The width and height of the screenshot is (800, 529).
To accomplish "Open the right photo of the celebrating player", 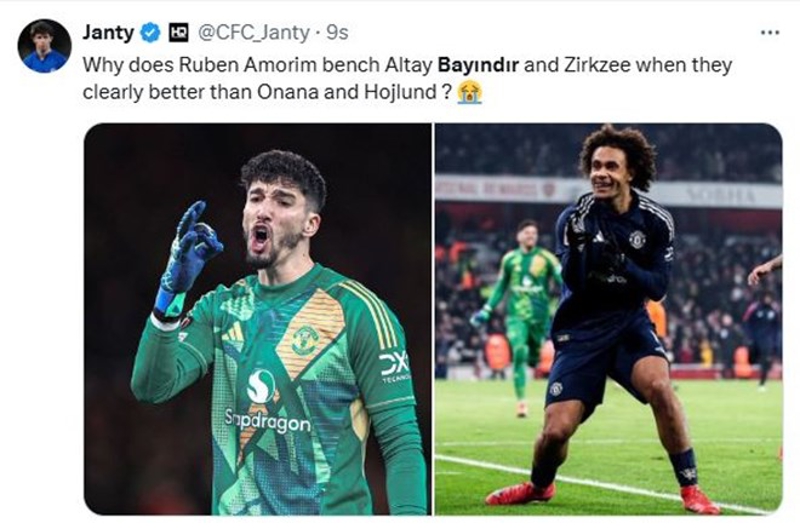I will pyautogui.click(x=608, y=319).
